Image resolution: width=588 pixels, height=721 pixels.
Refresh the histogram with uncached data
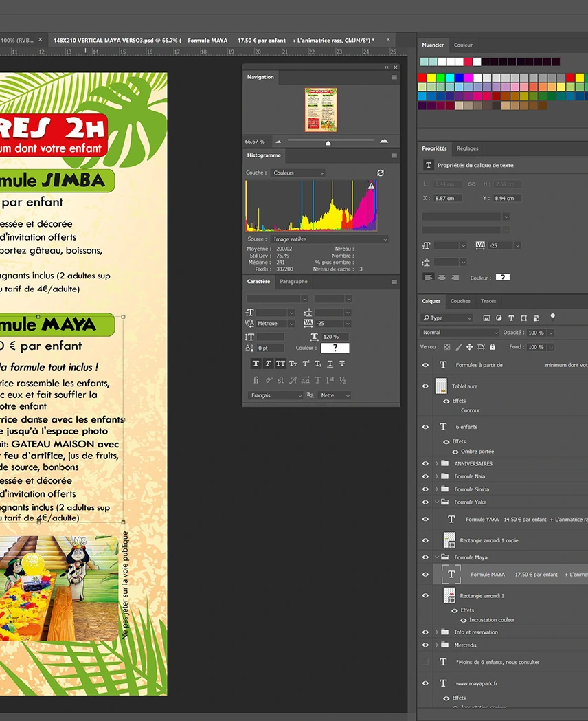coord(381,173)
